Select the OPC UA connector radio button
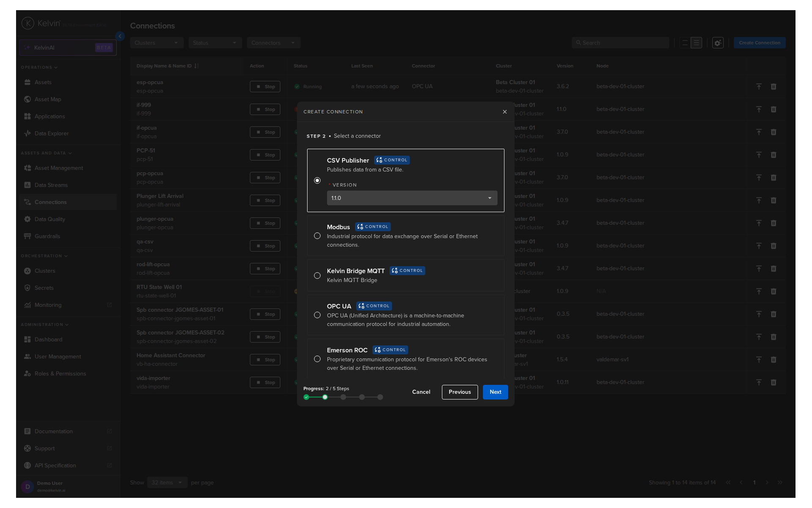 click(317, 315)
